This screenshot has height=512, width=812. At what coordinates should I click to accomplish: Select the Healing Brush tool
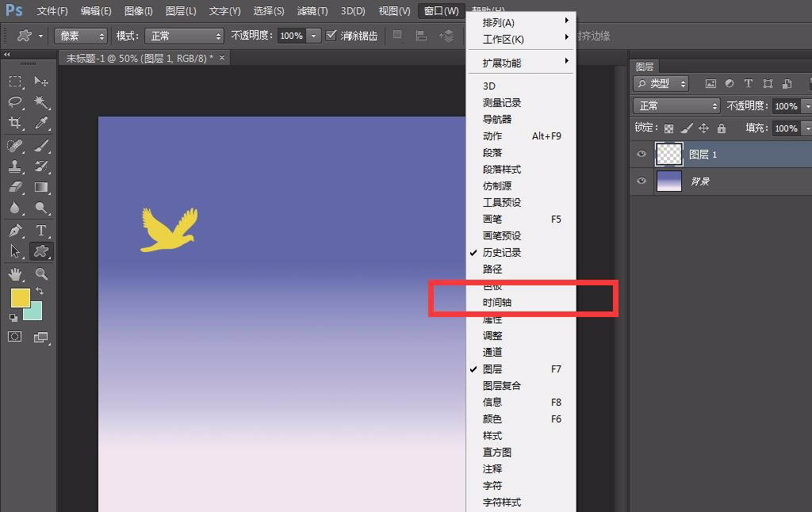coord(15,146)
